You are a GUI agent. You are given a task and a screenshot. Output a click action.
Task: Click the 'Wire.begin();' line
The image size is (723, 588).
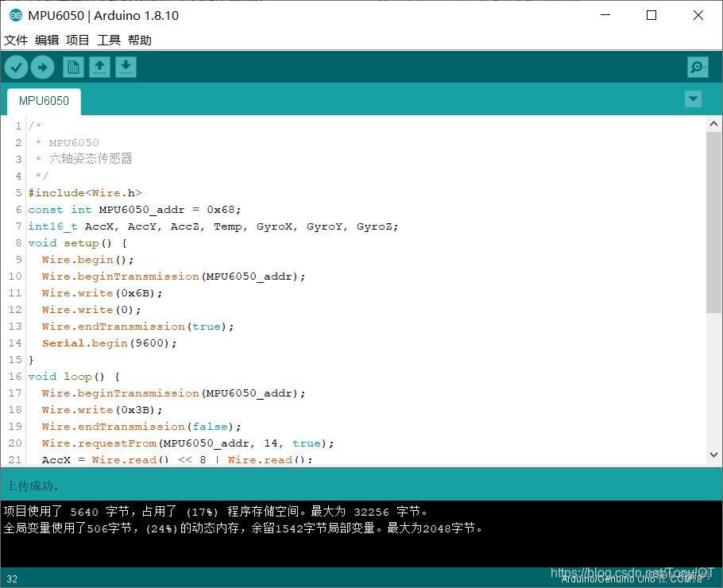tap(87, 260)
